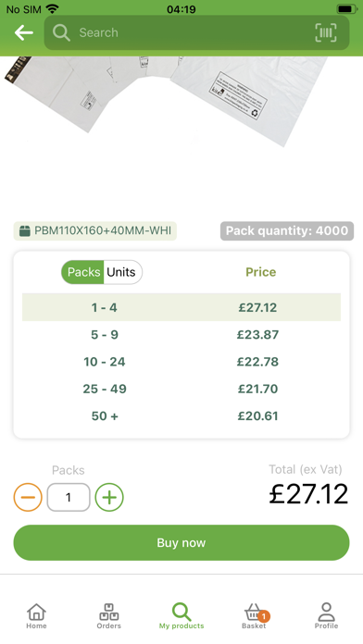The image size is (363, 644).
Task: Open the Orders tab
Action: click(109, 615)
